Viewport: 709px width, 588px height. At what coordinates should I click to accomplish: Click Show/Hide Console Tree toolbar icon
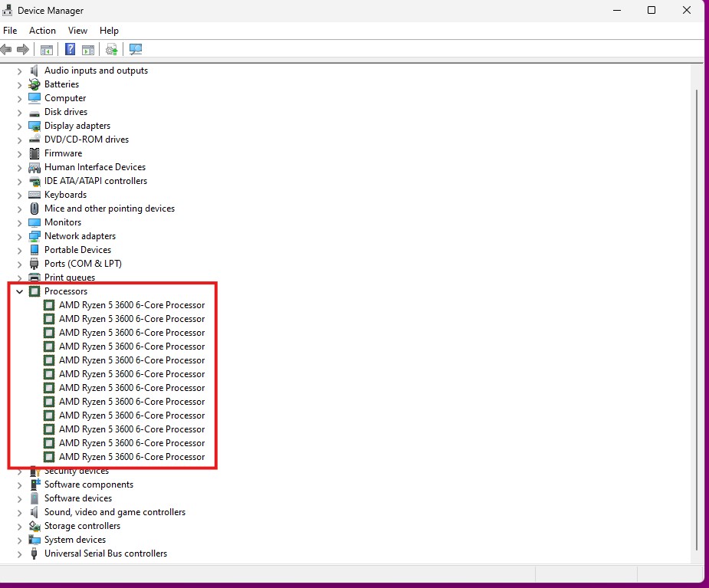click(x=47, y=50)
